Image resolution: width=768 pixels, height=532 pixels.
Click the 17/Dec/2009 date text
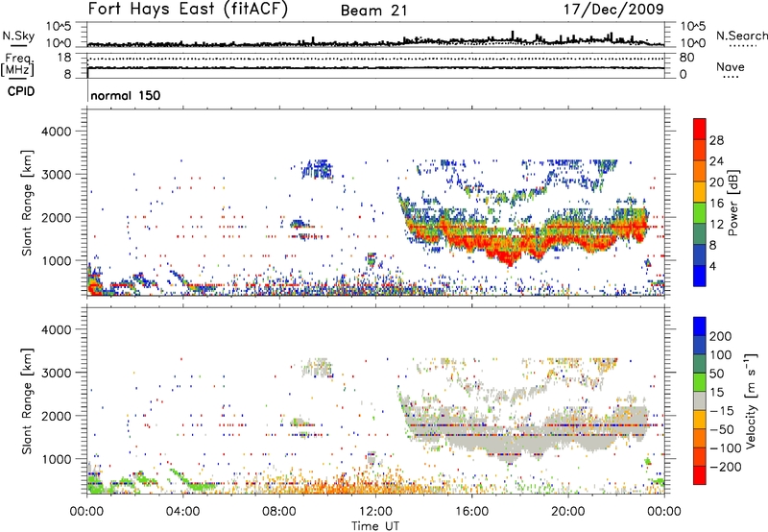(613, 9)
